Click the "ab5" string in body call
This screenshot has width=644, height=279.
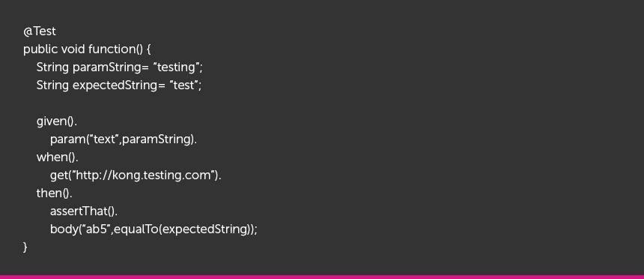[x=97, y=229]
